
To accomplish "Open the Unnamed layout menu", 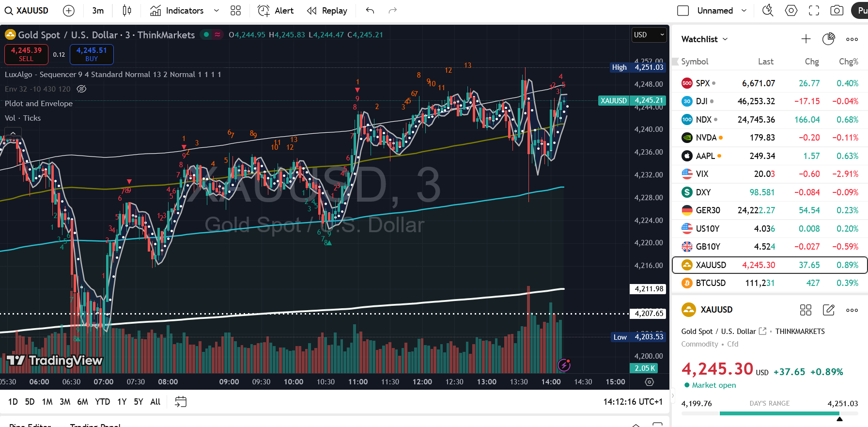I will click(x=722, y=11).
